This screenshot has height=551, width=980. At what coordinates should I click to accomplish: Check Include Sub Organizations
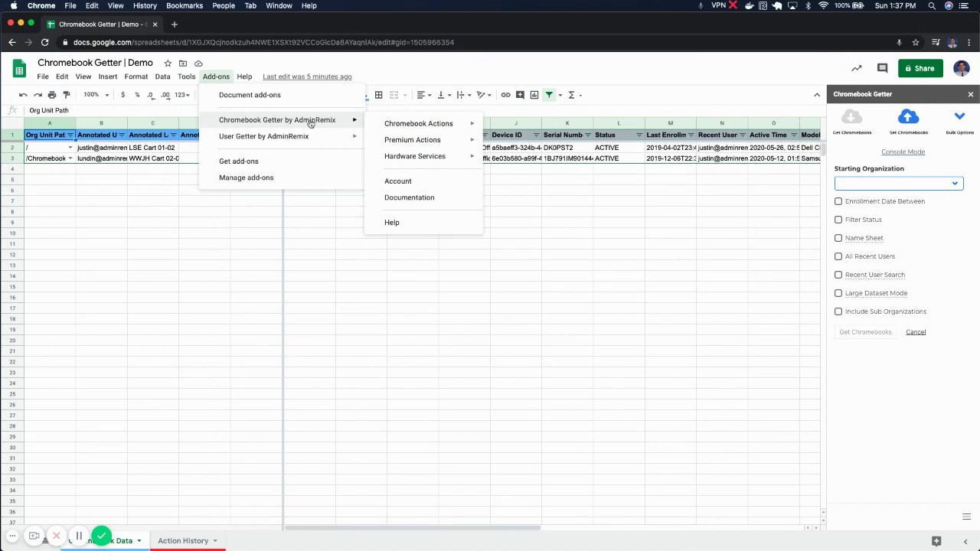[x=838, y=311]
